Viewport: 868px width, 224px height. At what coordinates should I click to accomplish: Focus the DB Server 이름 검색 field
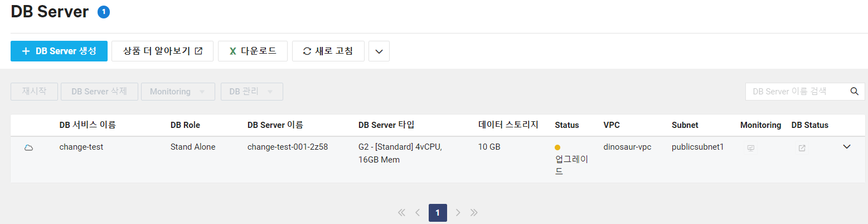[x=794, y=92]
